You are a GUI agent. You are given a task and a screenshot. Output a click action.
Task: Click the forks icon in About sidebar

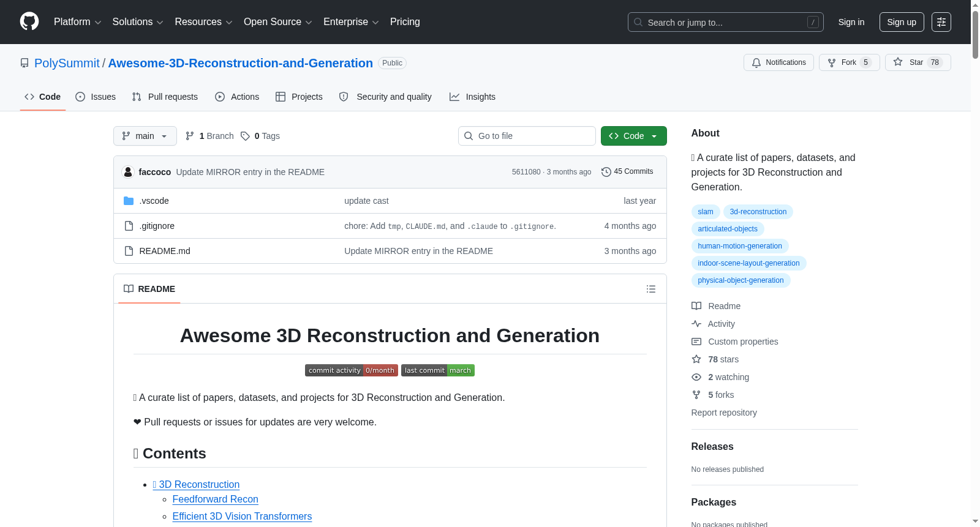(696, 395)
